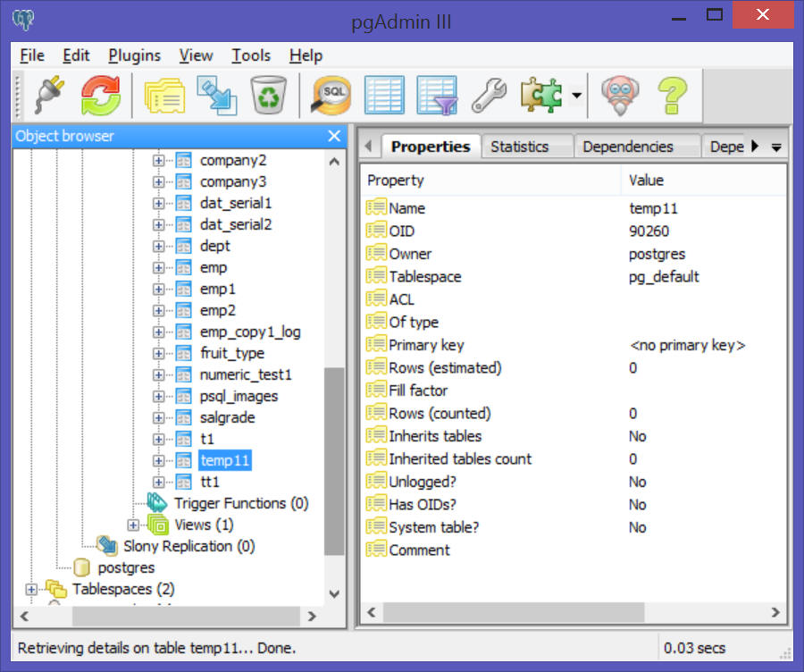The height and width of the screenshot is (672, 804).
Task: Click properties pane scroll right arrow
Action: 775,612
